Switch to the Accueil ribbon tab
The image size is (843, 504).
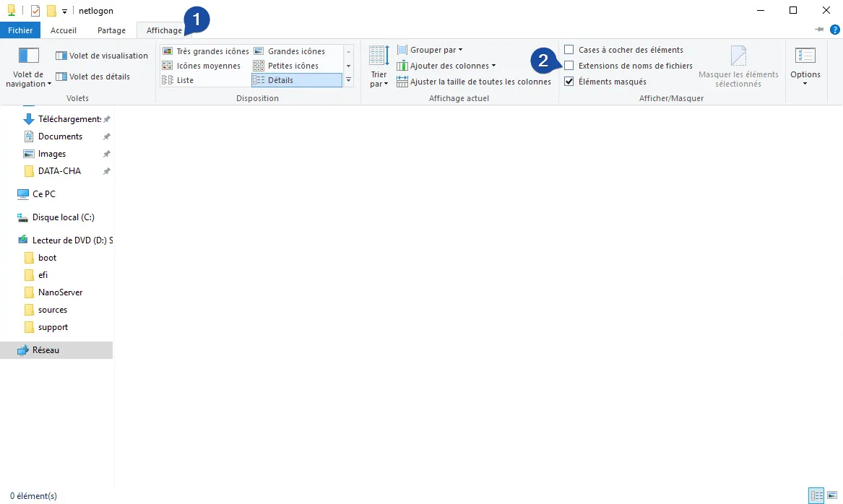64,30
